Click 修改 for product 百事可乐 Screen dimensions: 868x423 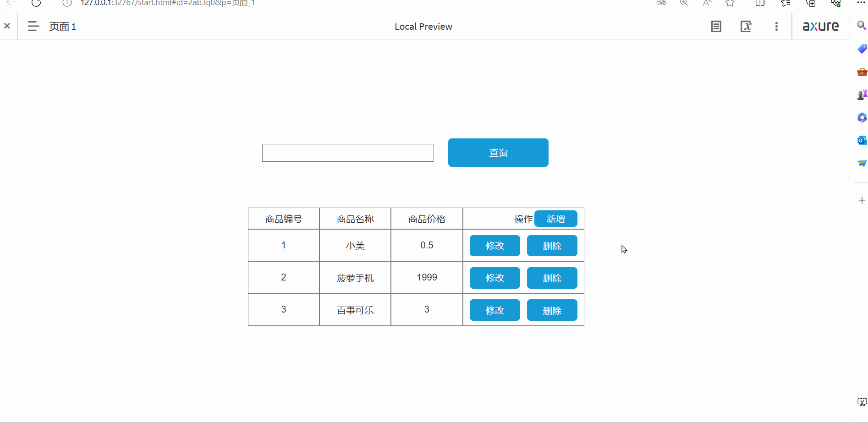click(495, 310)
